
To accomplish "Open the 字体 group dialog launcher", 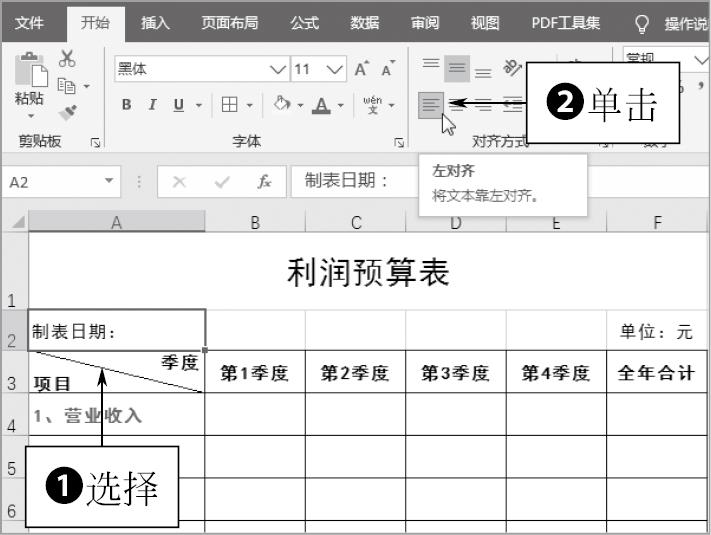I will 399,143.
